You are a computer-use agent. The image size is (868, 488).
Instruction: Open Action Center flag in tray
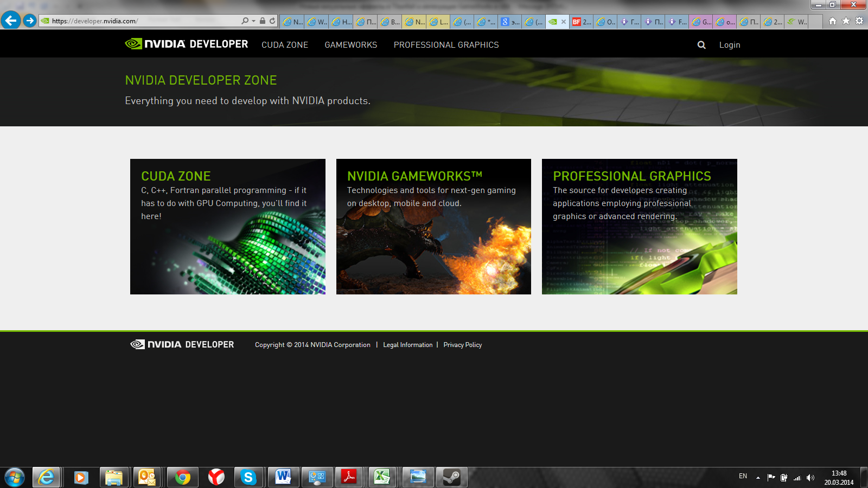[x=771, y=478]
